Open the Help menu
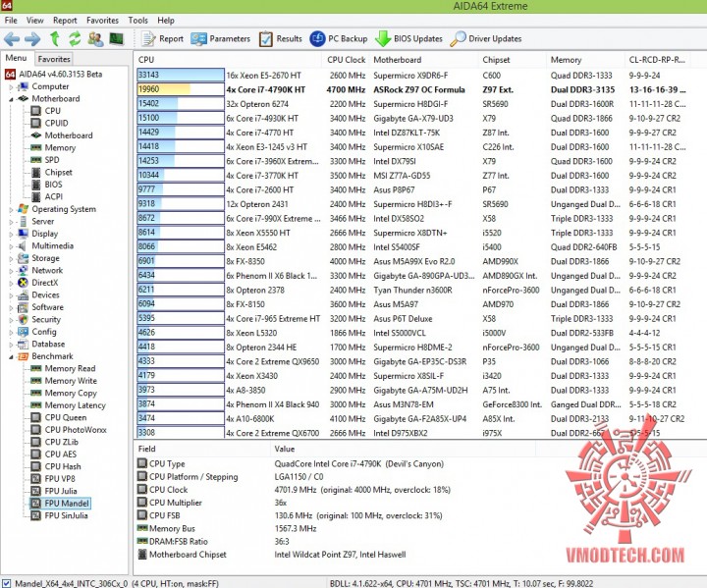 [166, 21]
